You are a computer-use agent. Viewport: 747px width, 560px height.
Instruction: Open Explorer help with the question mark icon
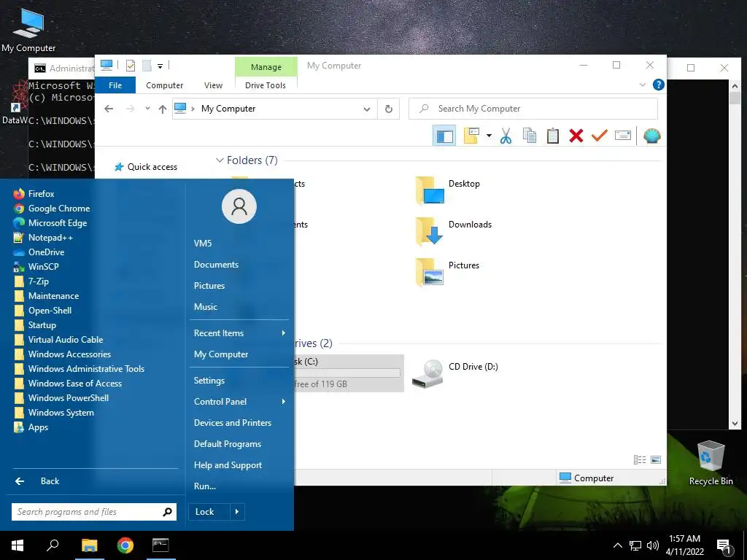click(659, 85)
